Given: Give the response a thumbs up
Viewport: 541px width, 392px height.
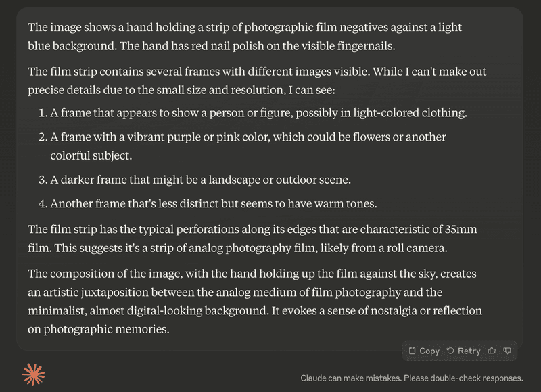Looking at the screenshot, I should [x=492, y=351].
